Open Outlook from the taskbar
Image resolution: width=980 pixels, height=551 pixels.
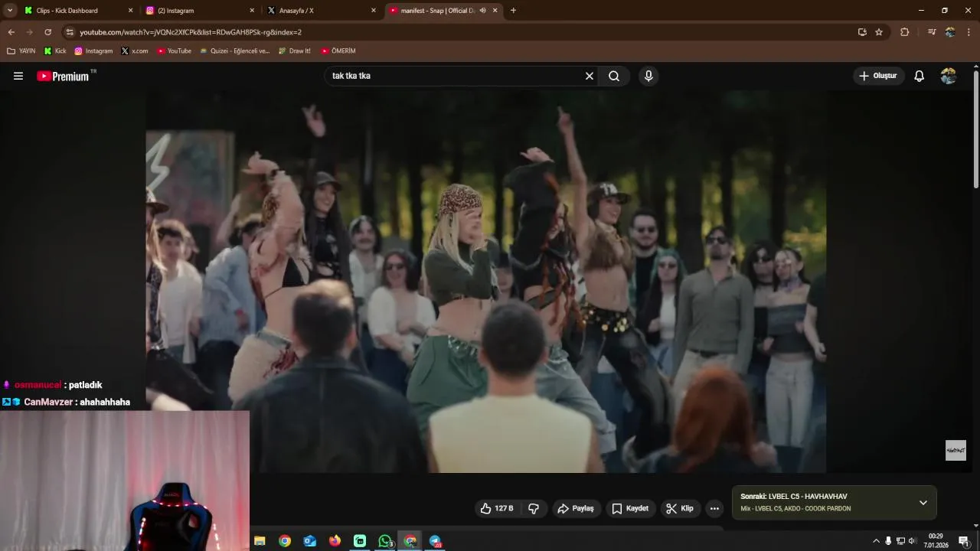pyautogui.click(x=309, y=541)
